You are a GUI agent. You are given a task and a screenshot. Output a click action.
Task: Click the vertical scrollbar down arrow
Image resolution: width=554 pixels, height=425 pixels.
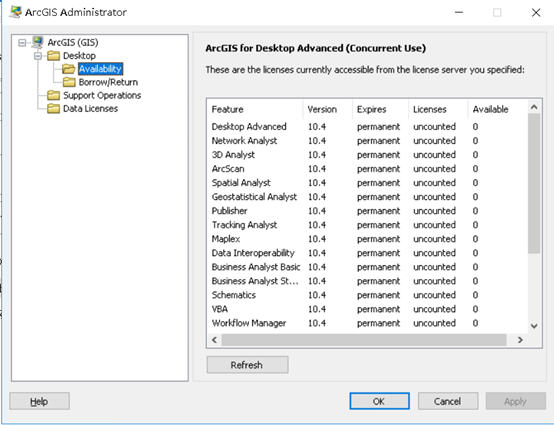tap(534, 326)
